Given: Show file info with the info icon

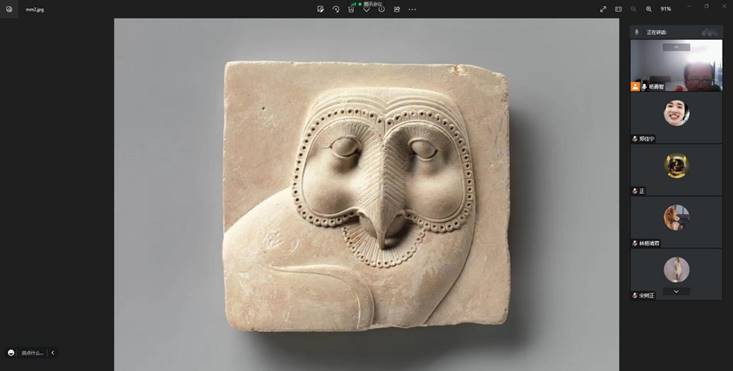Looking at the screenshot, I should click(x=381, y=9).
